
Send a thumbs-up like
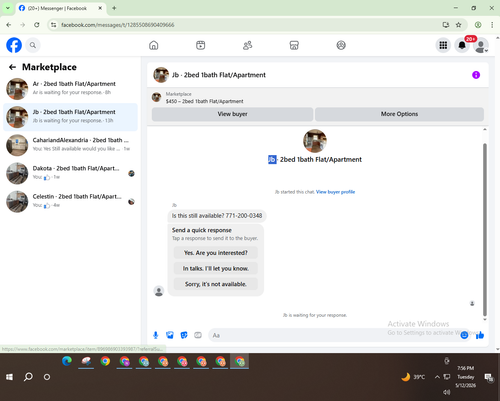(480, 335)
